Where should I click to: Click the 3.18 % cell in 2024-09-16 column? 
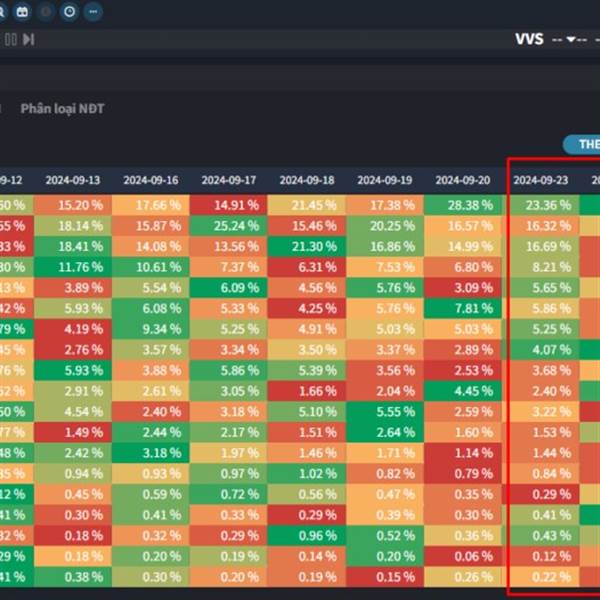(151, 453)
